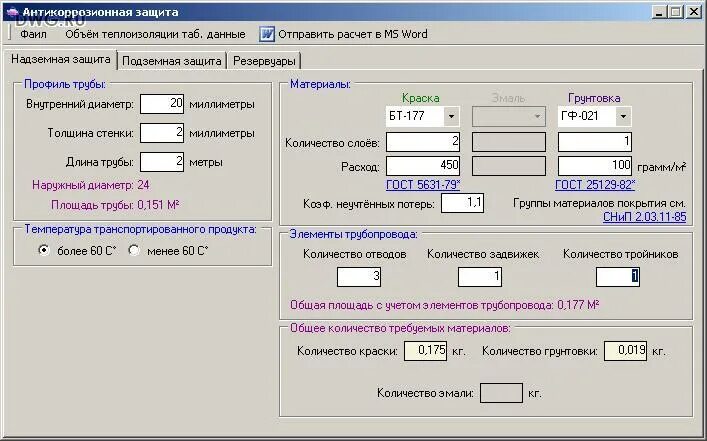
Task: Click the Количество эмали result field
Action: pos(501,393)
